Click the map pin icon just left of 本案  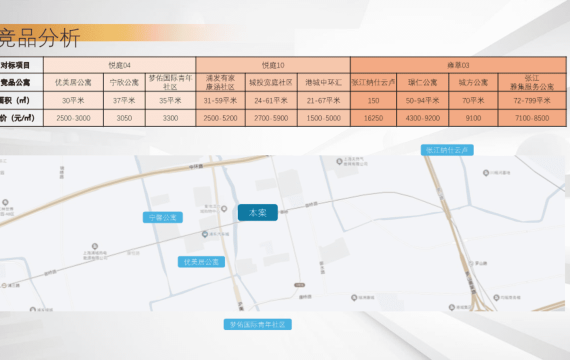tap(224, 209)
